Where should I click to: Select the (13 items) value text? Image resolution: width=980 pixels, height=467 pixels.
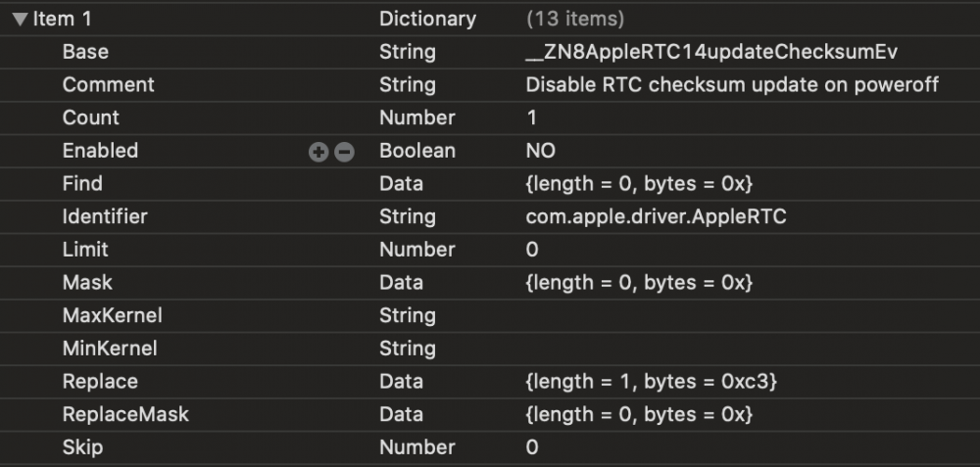tap(575, 20)
